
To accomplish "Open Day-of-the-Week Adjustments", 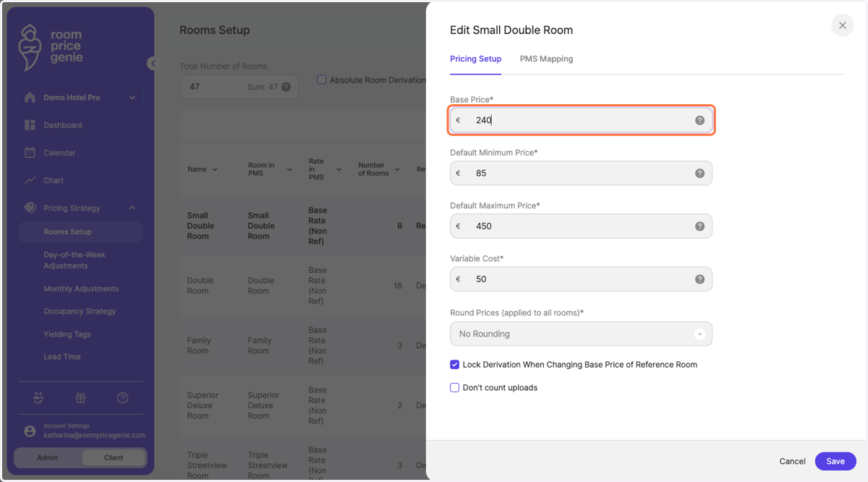I will [x=75, y=260].
